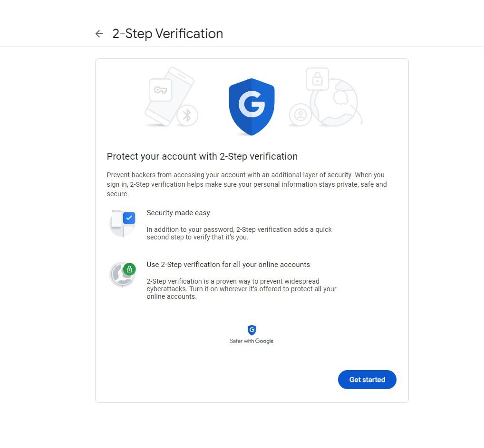Click the large blue Google shield icon
This screenshot has height=448, width=484.
point(252,106)
